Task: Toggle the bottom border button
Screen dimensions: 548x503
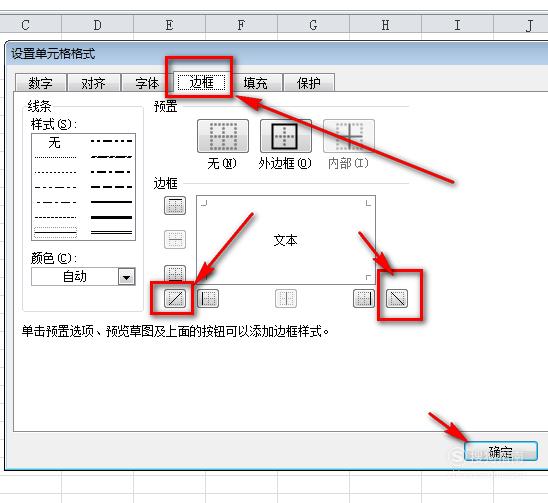Action: point(175,273)
